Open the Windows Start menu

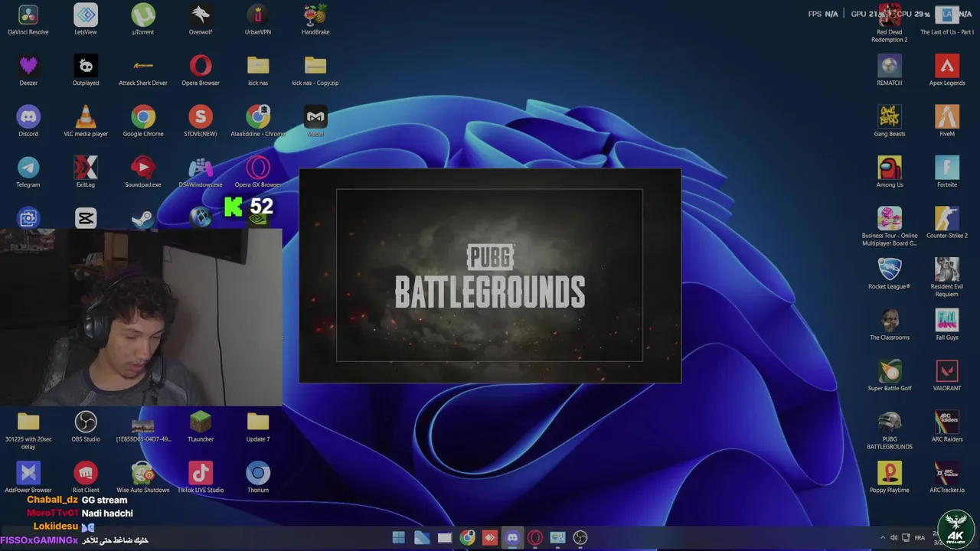click(x=399, y=538)
